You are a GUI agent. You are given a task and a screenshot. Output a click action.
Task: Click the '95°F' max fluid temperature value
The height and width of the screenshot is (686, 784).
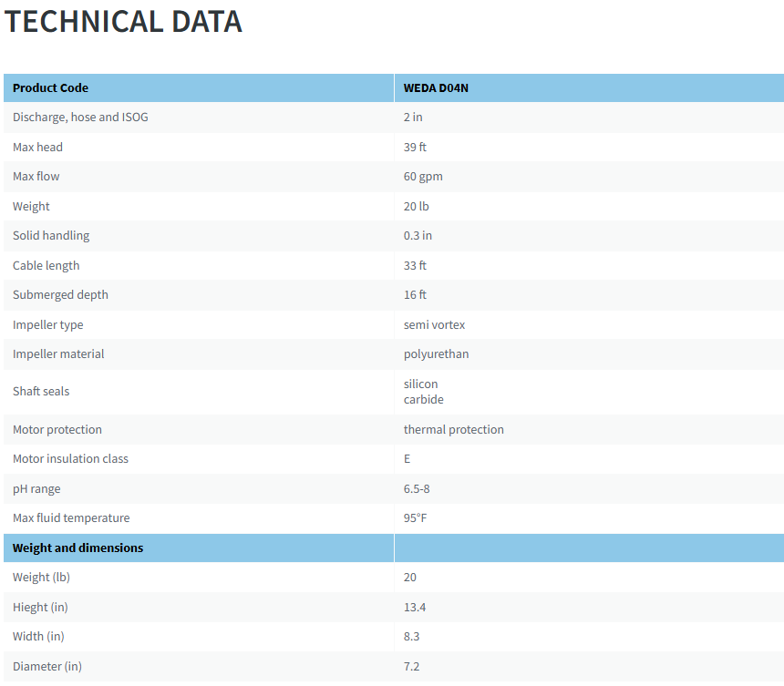coord(415,517)
